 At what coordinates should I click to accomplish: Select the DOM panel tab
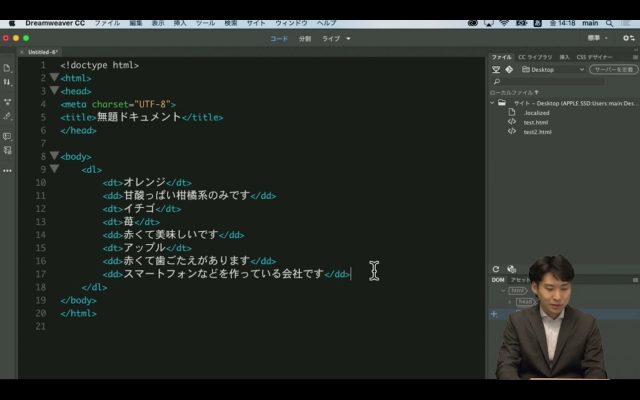498,280
